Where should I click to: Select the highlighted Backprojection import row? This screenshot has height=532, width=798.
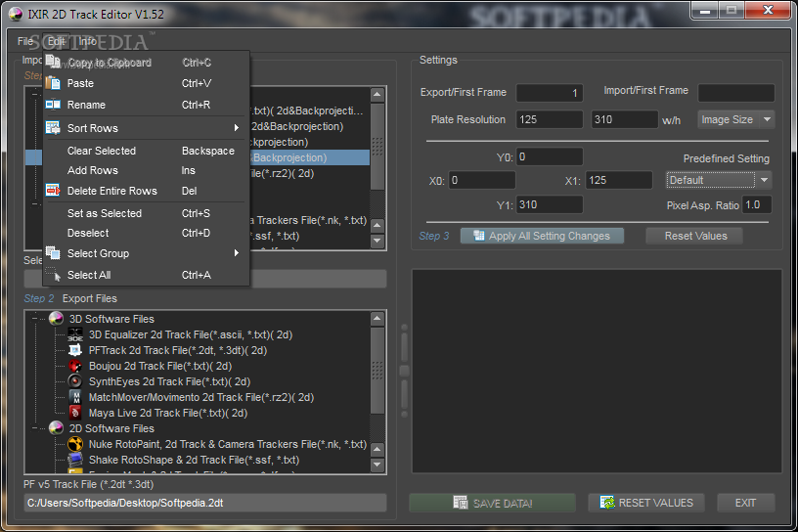pos(309,157)
